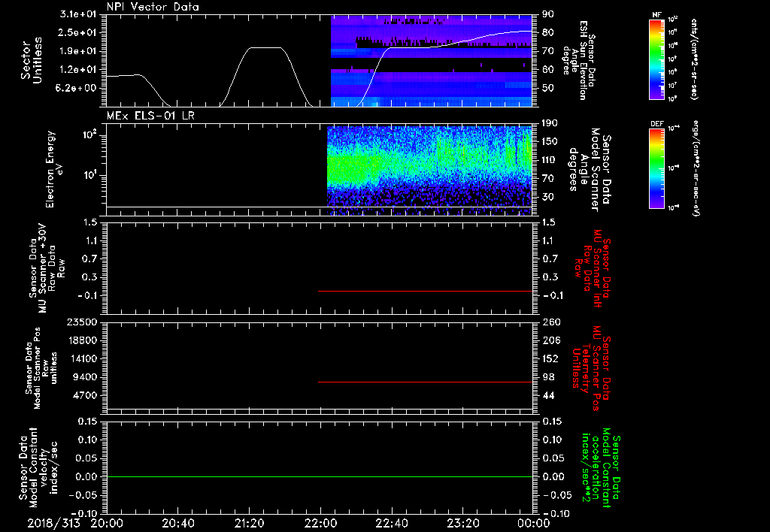Click the green "Model Constant acceleration" label
Viewport: 770px width, 532px height.
pyautogui.click(x=601, y=467)
